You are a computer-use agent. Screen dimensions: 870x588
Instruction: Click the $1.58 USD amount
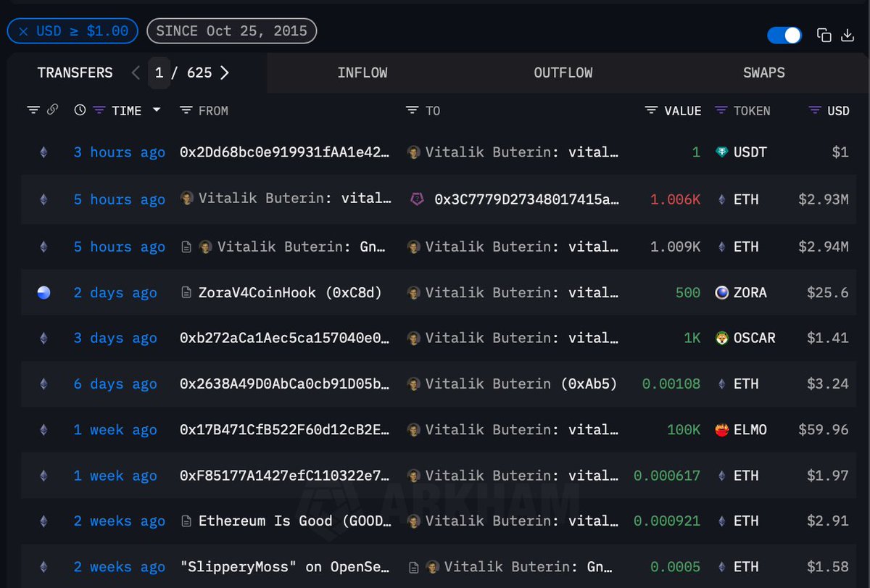tap(827, 567)
